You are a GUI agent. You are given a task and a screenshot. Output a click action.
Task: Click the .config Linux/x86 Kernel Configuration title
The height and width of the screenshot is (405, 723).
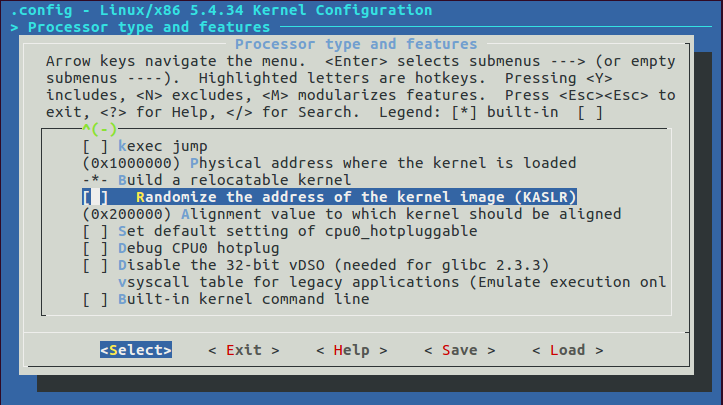(213, 9)
